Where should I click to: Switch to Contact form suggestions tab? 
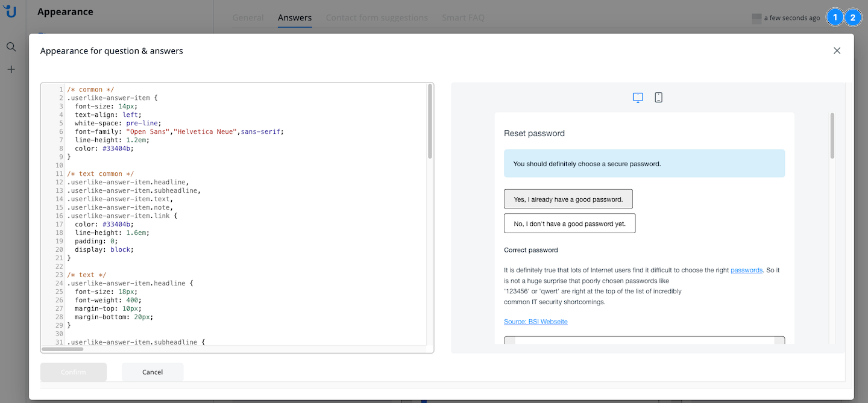[377, 17]
